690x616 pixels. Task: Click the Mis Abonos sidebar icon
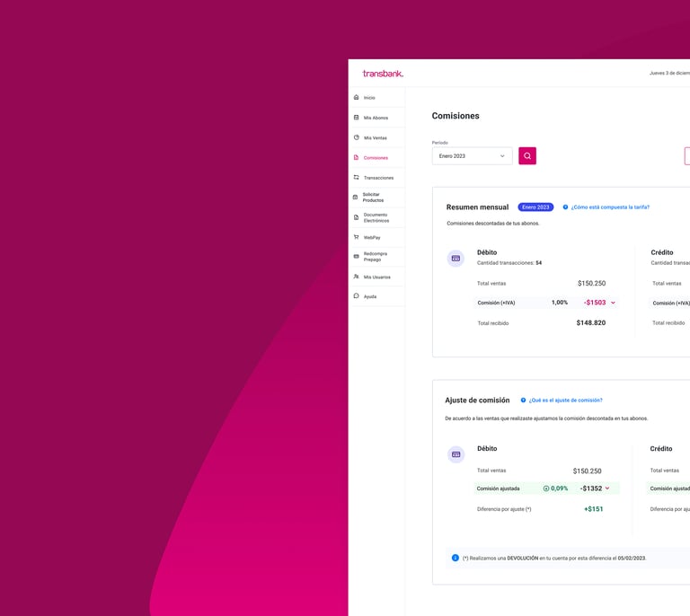coord(356,118)
